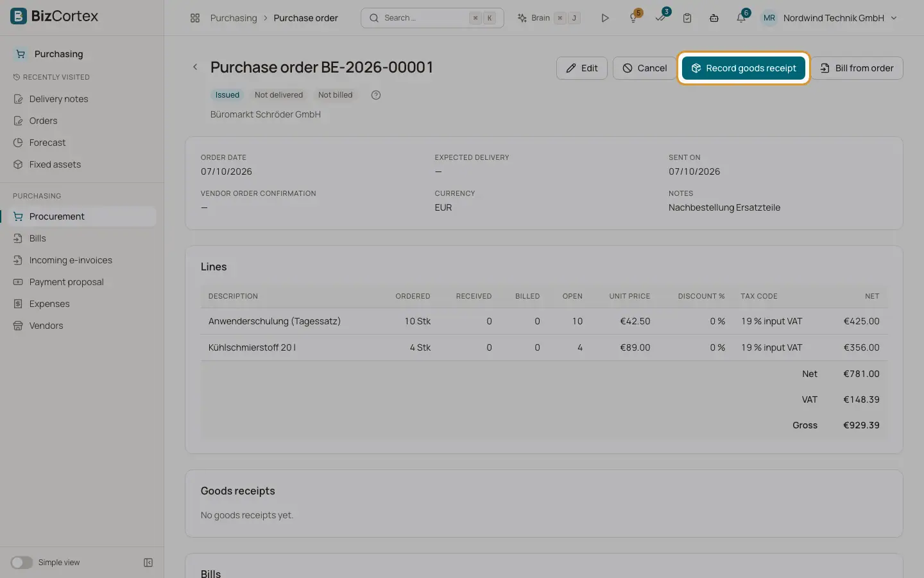Click the clipboard check icon in top bar
The width and height of the screenshot is (924, 578).
[x=687, y=18]
